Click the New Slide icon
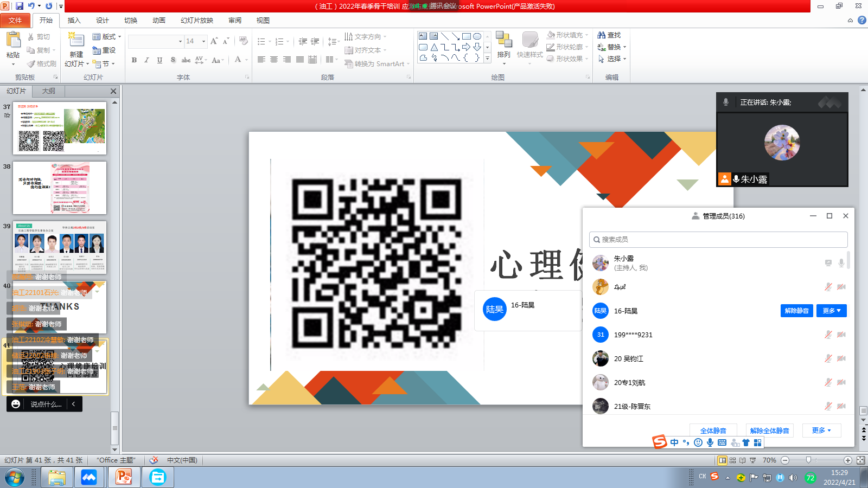The height and width of the screenshot is (488, 868). (76, 41)
